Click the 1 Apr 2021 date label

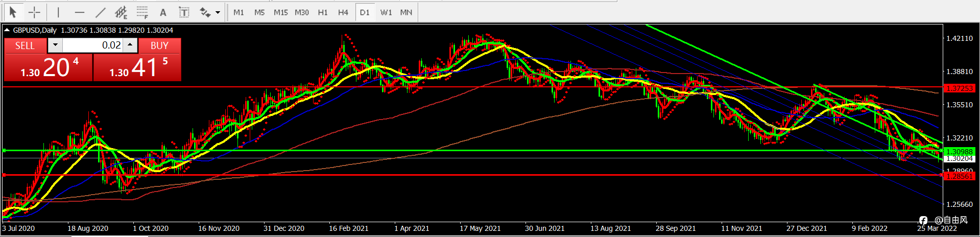[412, 228]
